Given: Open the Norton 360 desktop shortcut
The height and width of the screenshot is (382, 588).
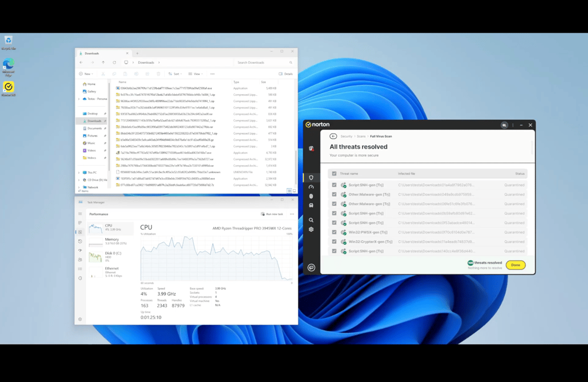Looking at the screenshot, I should 8,89.
